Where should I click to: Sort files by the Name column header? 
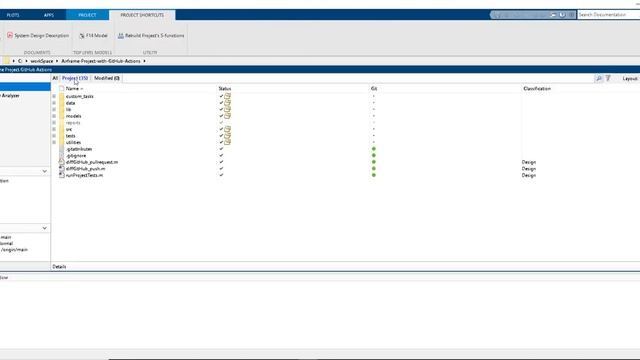point(74,89)
